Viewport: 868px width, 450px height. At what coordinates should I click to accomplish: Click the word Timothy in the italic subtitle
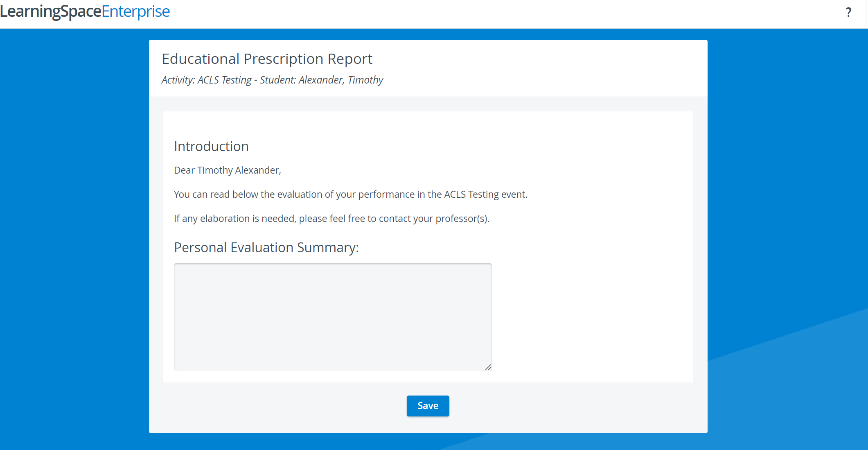[365, 80]
